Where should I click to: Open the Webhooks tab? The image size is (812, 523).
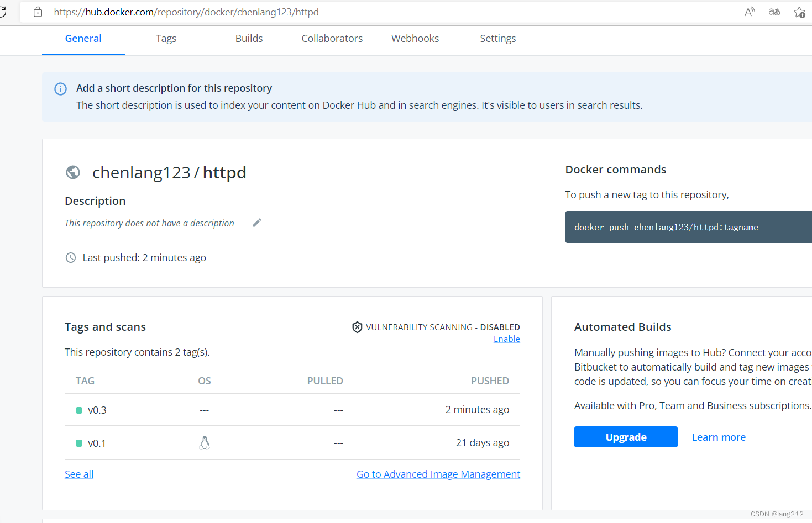415,39
